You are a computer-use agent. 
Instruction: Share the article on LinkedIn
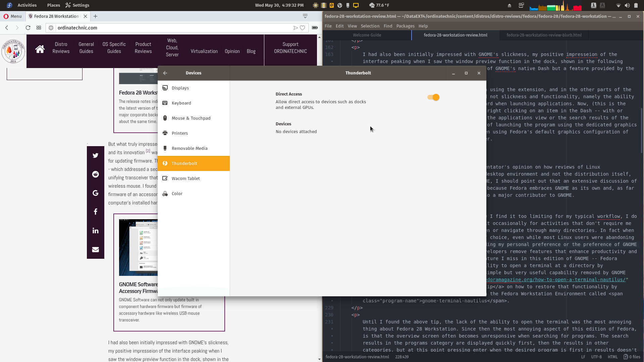click(x=96, y=231)
